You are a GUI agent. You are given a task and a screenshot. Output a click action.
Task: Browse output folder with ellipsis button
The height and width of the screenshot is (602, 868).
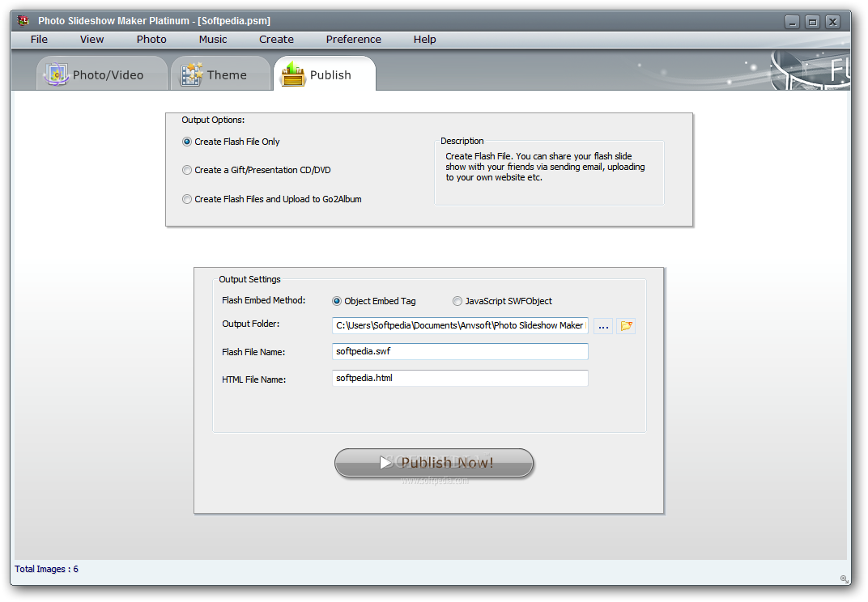603,326
